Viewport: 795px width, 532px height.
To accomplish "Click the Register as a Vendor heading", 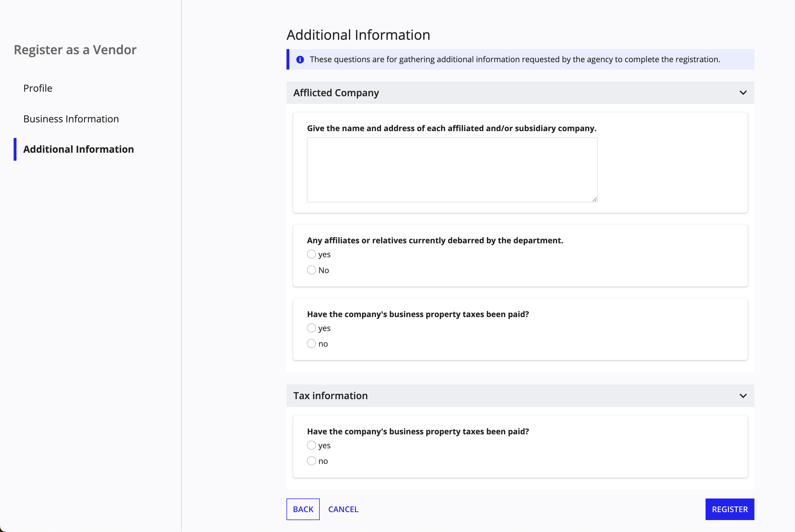I will (x=75, y=49).
